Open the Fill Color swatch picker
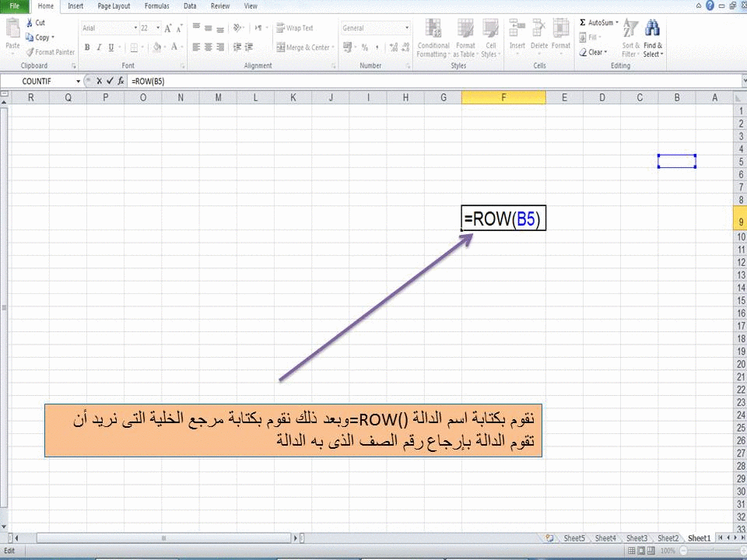The width and height of the screenshot is (747, 560). (158, 47)
